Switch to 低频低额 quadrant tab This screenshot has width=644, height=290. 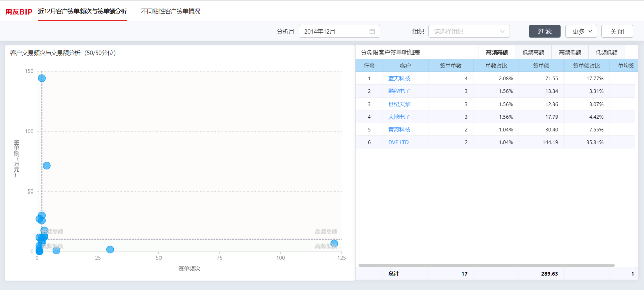607,52
